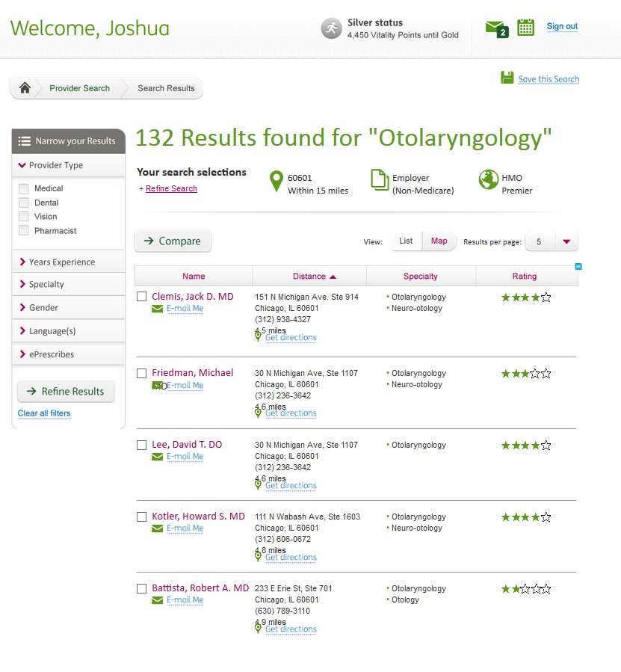Viewport: 621px width, 672px height.
Task: Select checkbox for Battista, Robert A. MD
Action: [141, 589]
